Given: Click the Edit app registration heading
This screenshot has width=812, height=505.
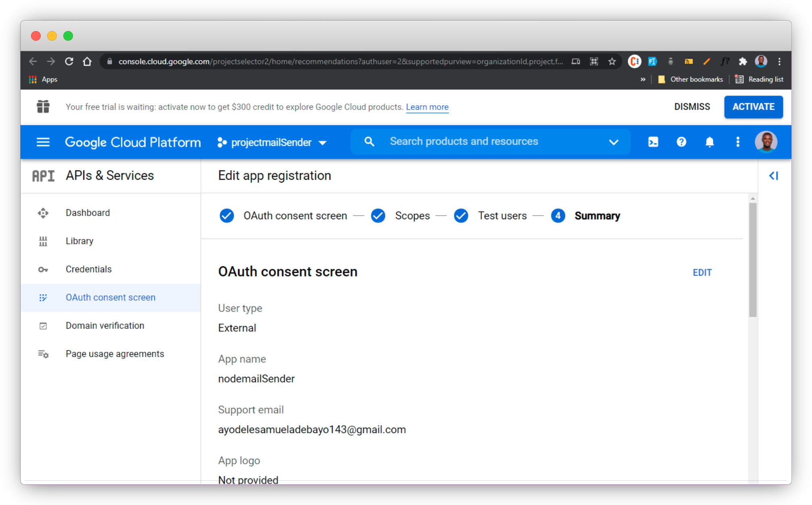Looking at the screenshot, I should coord(275,176).
